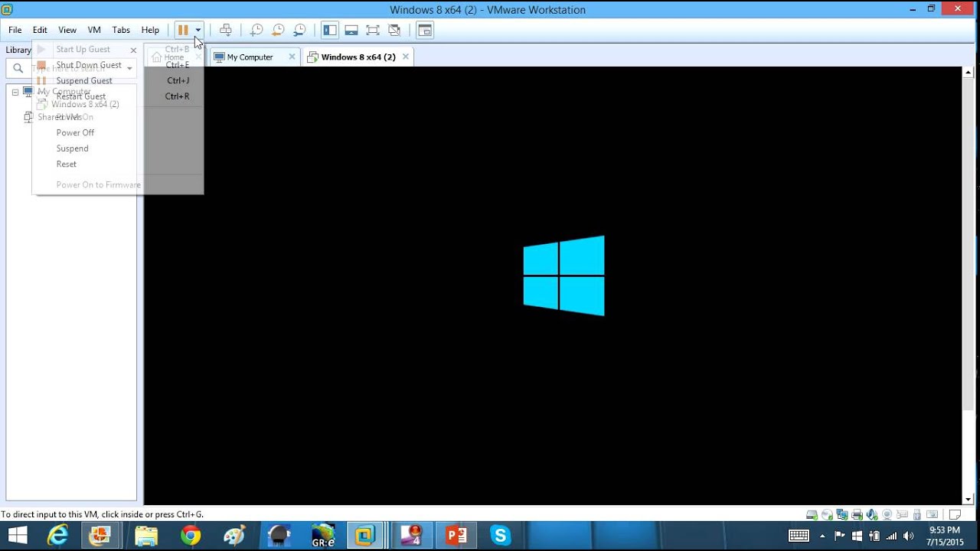Switch to the Windows 8 x64 (2) tab
Viewport: 980px width, 551px height.
point(358,57)
